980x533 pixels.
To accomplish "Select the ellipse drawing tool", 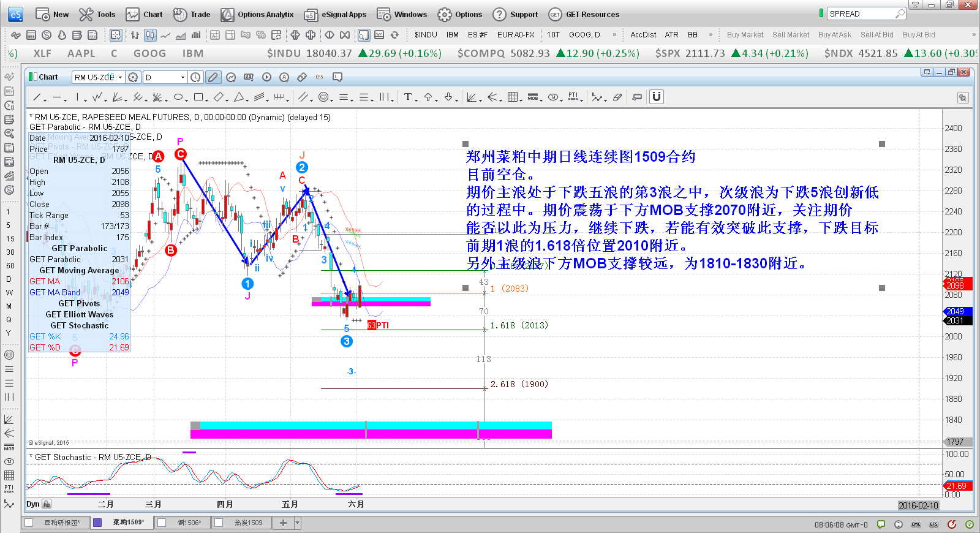I will (x=178, y=97).
